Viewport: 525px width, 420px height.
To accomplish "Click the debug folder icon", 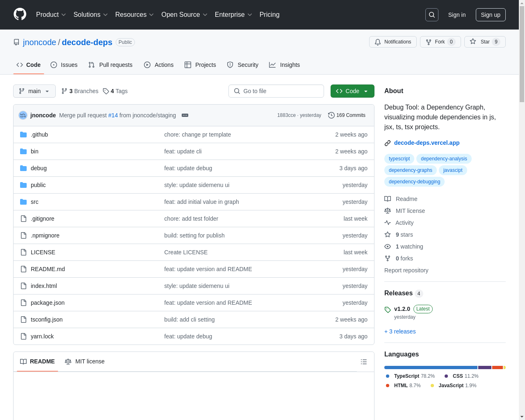I will pyautogui.click(x=23, y=168).
